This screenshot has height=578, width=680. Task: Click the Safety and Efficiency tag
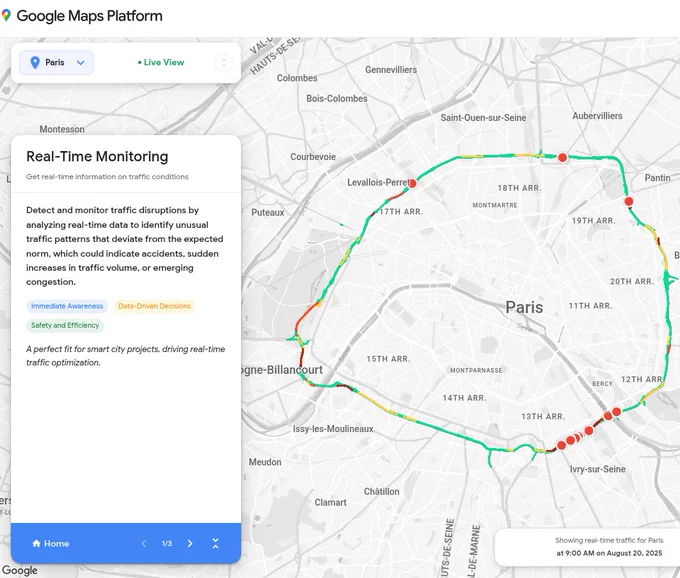(65, 325)
